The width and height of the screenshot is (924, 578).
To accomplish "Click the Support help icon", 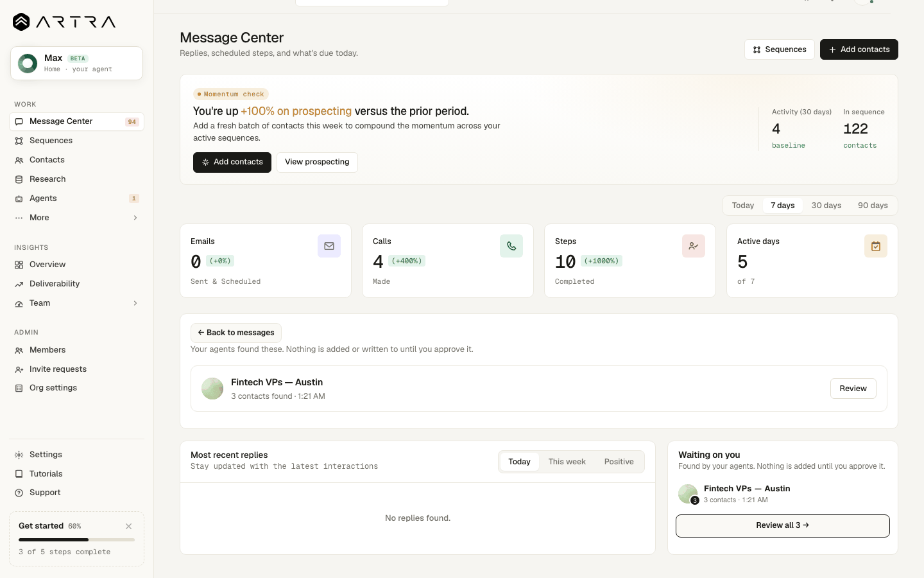I will pos(19,493).
